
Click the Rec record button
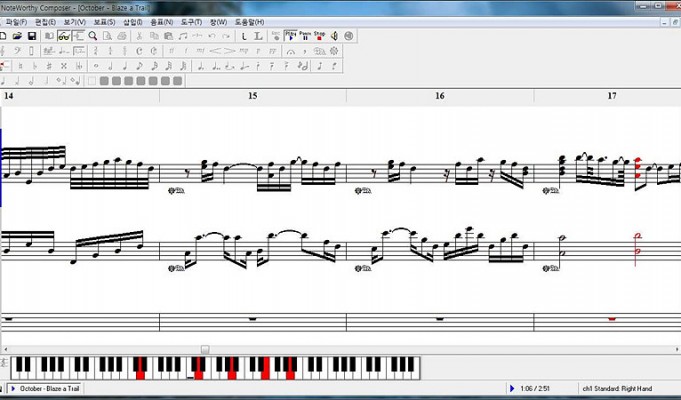tap(276, 36)
